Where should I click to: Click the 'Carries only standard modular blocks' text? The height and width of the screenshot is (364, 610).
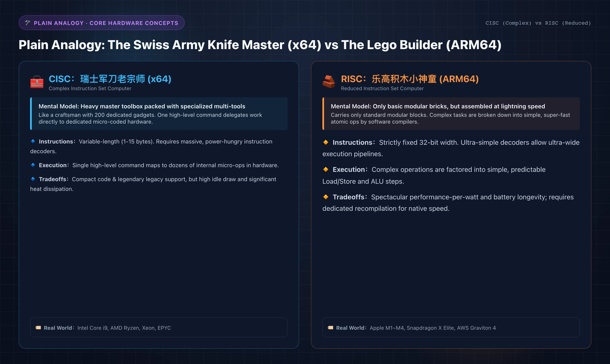[x=450, y=118]
